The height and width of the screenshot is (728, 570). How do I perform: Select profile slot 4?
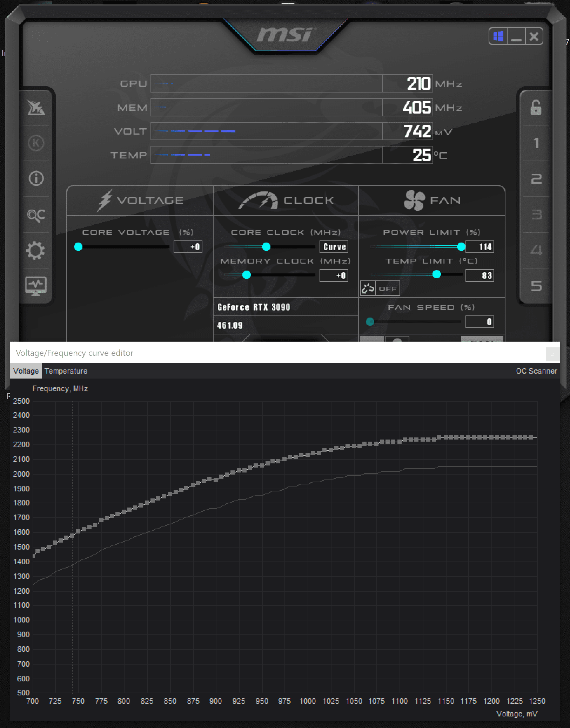click(x=536, y=250)
